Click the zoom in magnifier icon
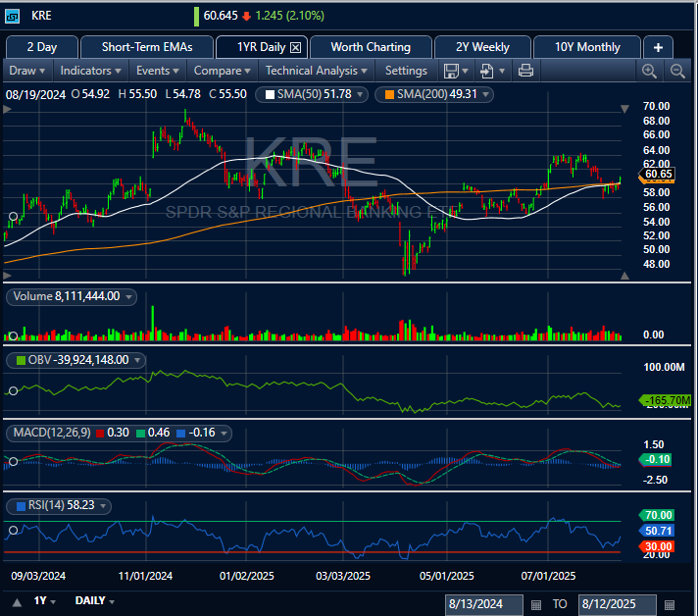This screenshot has width=698, height=616. tap(649, 71)
